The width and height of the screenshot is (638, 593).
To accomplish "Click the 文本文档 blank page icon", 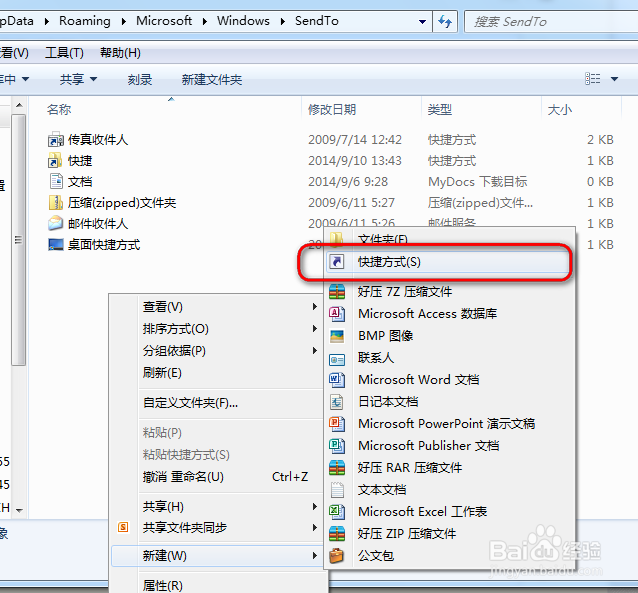I will coord(337,490).
